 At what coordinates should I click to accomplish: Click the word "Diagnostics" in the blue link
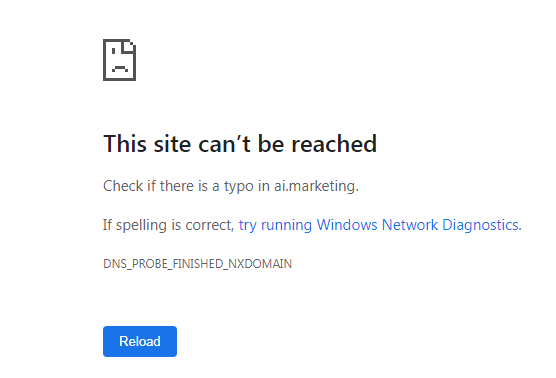click(x=480, y=225)
